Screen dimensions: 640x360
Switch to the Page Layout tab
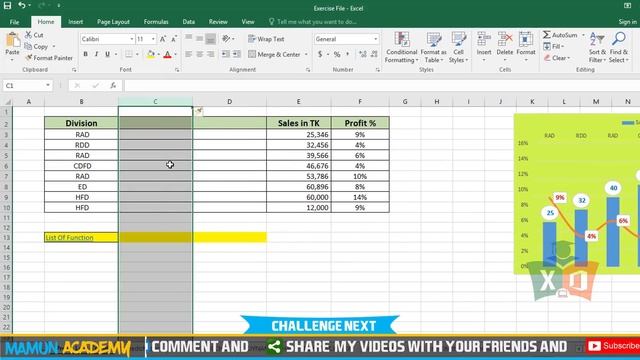(113, 22)
